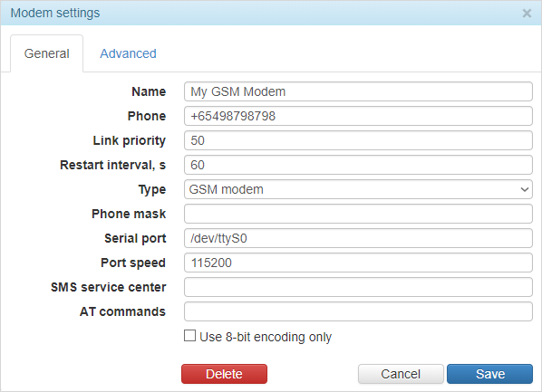Focus the Name input field

(358, 91)
